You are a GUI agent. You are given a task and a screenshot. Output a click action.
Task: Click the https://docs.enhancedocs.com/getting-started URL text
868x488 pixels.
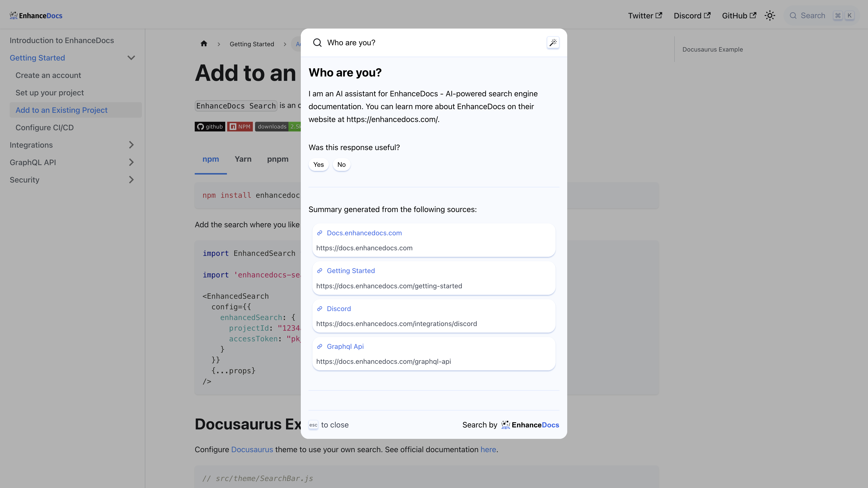pyautogui.click(x=389, y=286)
